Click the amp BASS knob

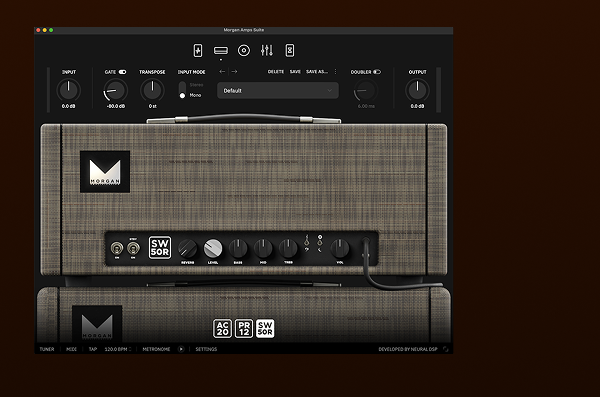tap(238, 248)
